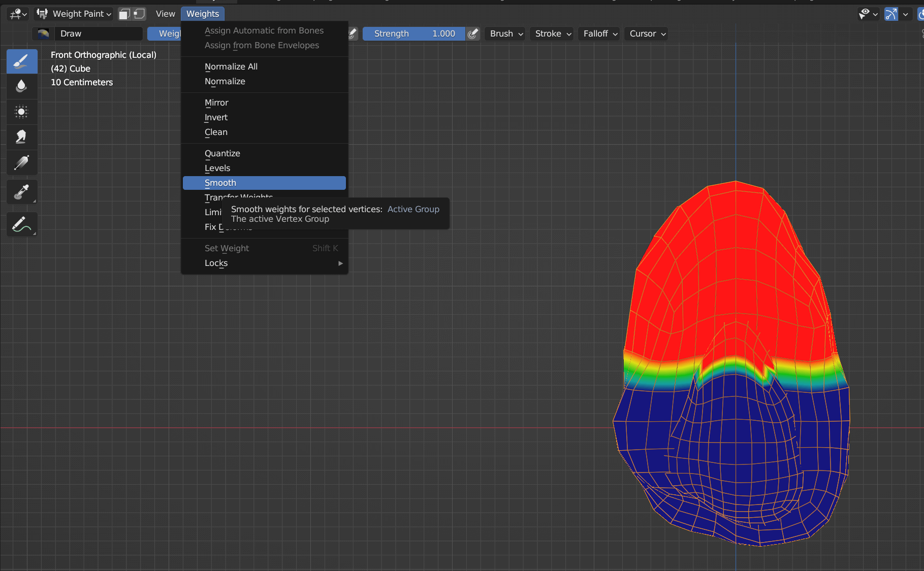Choose Assign Automatic from Bones
924x571 pixels.
point(264,30)
